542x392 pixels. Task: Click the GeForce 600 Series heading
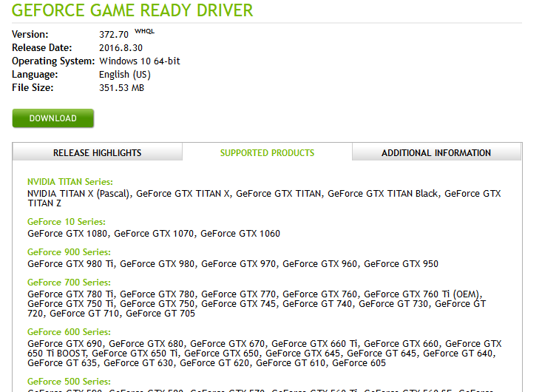coord(69,332)
